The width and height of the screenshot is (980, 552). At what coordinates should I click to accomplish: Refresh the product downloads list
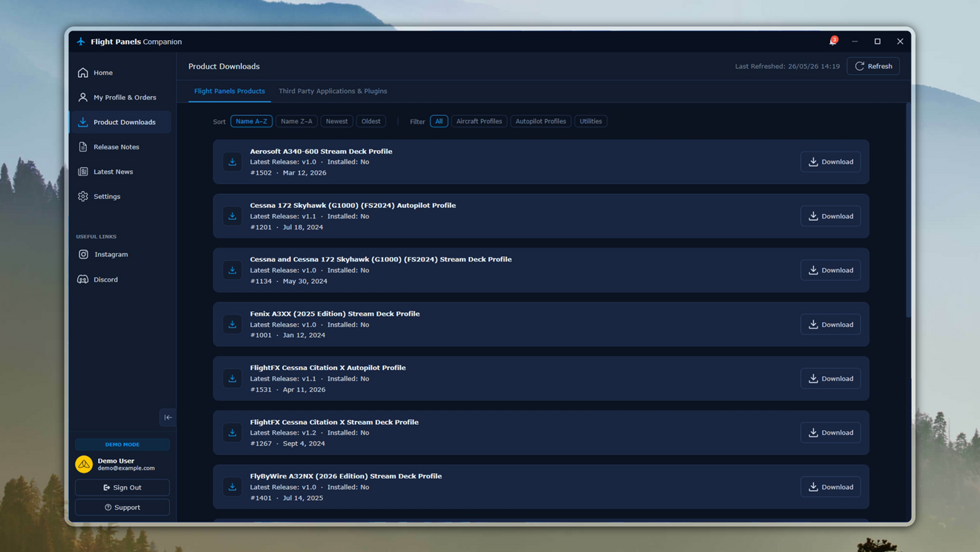pos(873,66)
